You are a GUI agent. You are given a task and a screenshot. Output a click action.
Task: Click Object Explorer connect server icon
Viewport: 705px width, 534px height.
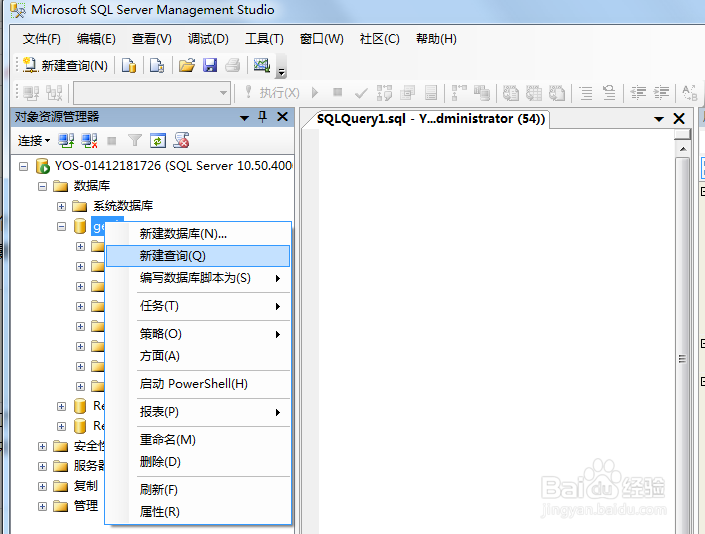[66, 141]
